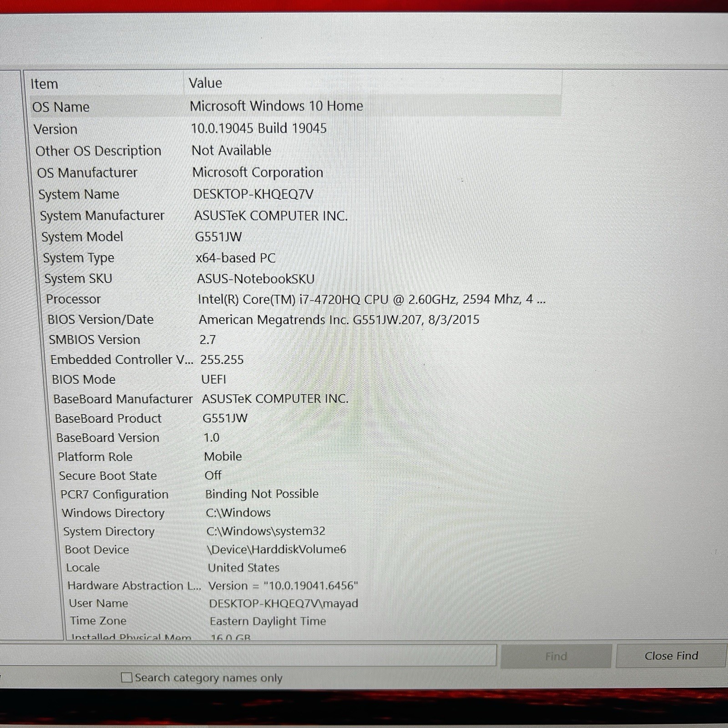Click the 2.7 SMBIOS value
Screen dimensions: 728x728
tap(207, 339)
